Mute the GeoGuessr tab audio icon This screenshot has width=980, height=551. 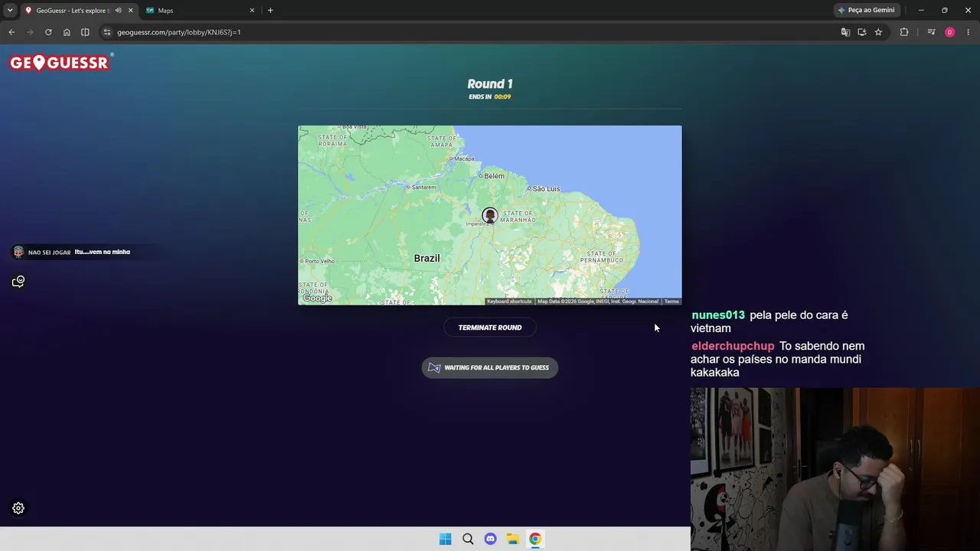click(118, 11)
